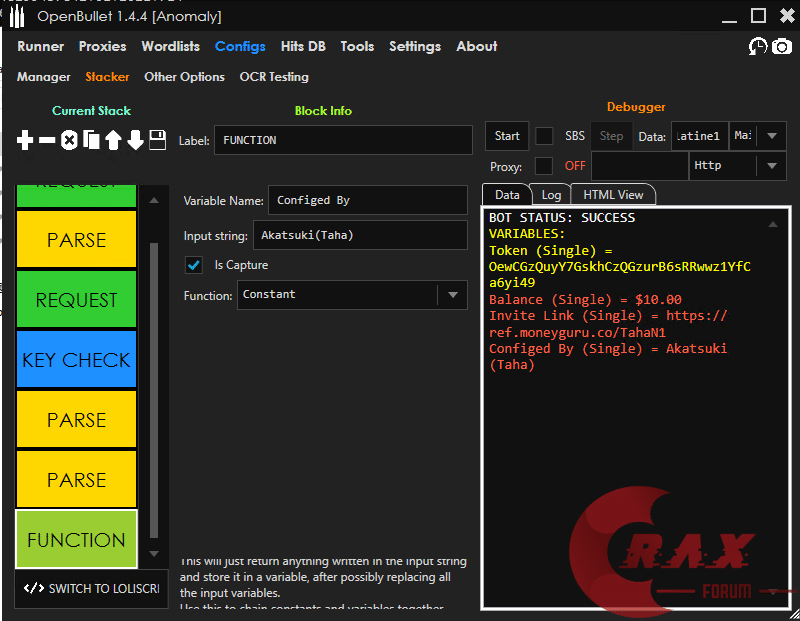Switch to LoliScript view
The height and width of the screenshot is (621, 800).
(x=91, y=588)
